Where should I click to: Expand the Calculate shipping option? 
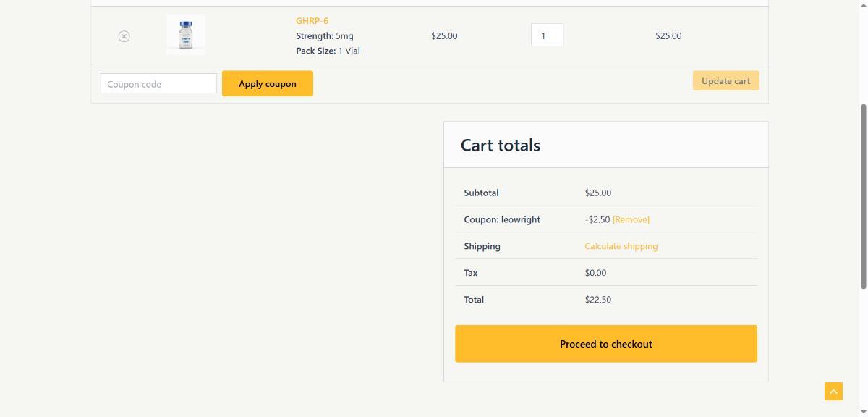click(621, 246)
